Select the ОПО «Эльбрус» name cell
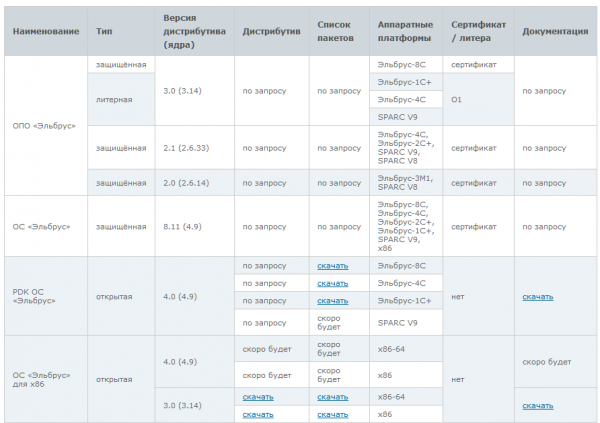This screenshot has width=600, height=423. coord(45,125)
